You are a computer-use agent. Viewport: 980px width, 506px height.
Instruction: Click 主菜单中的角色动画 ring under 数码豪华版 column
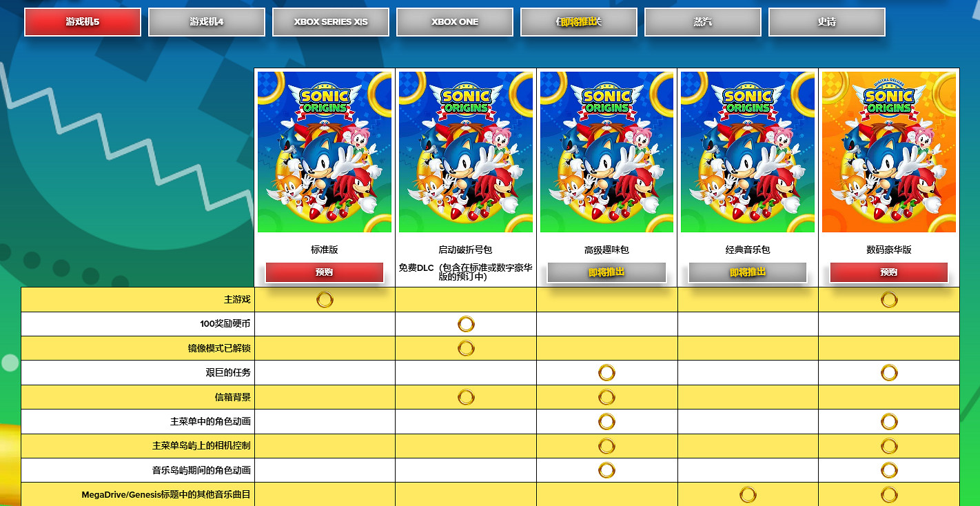[x=889, y=421]
